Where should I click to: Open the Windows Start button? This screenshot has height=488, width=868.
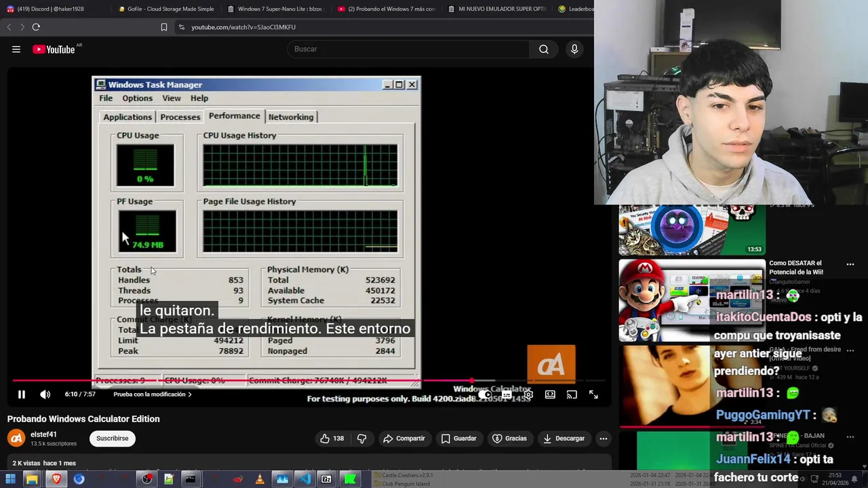(10, 479)
